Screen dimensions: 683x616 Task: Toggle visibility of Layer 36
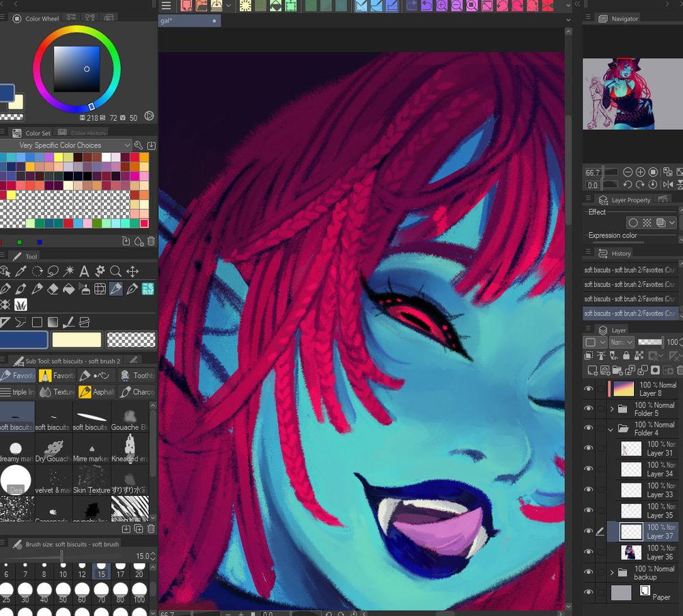(x=589, y=552)
